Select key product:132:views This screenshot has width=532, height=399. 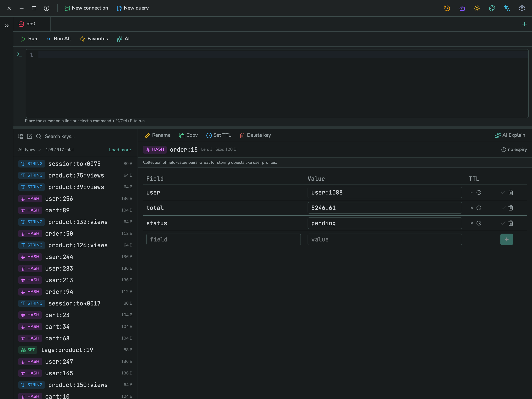click(75, 222)
